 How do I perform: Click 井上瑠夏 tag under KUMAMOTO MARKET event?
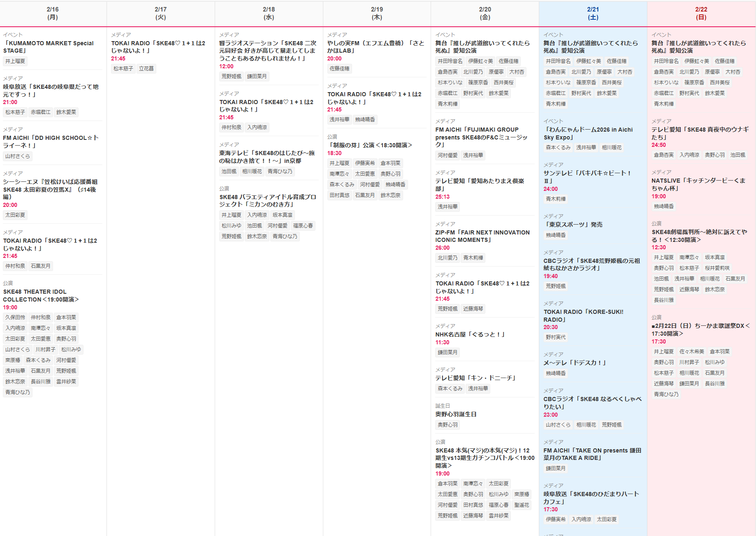point(15,61)
